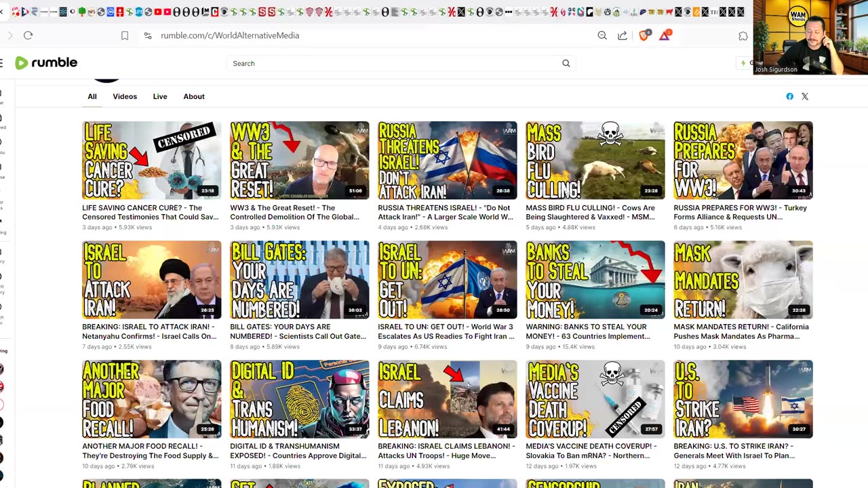868x488 pixels.
Task: Open Israel To UN Get Out thumbnail
Action: tap(448, 280)
